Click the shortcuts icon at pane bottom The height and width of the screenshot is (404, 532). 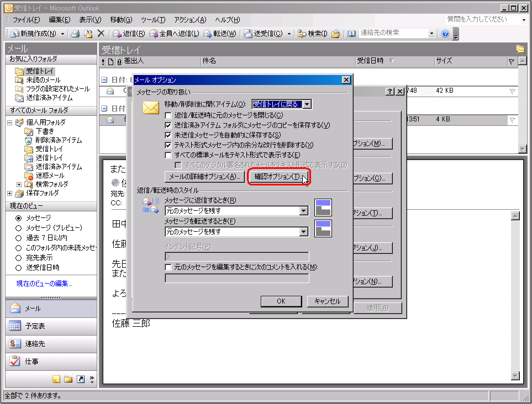tap(81, 379)
